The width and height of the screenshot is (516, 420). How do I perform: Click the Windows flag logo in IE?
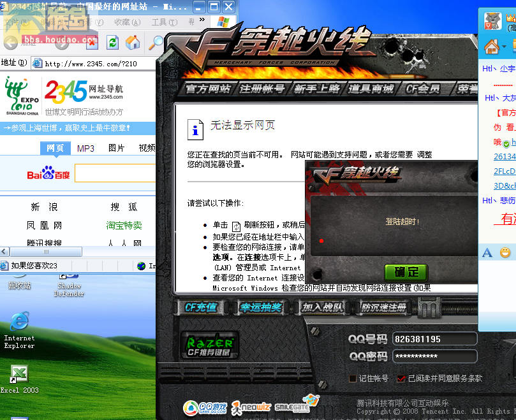click(x=223, y=22)
